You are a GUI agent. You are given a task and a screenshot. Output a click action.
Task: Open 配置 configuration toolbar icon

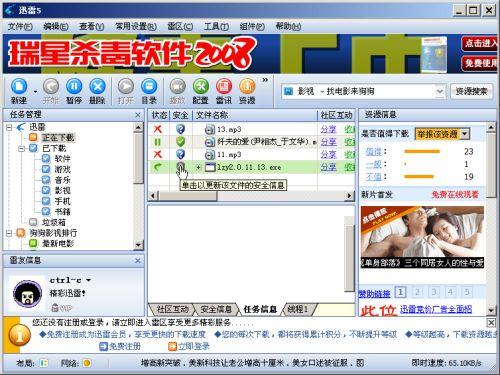pyautogui.click(x=201, y=91)
